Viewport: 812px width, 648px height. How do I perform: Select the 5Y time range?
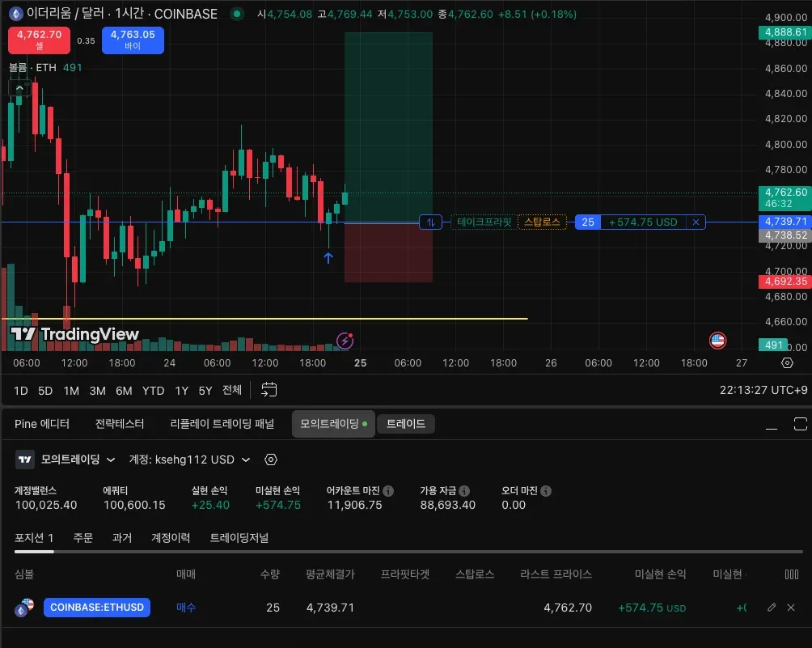(x=205, y=391)
